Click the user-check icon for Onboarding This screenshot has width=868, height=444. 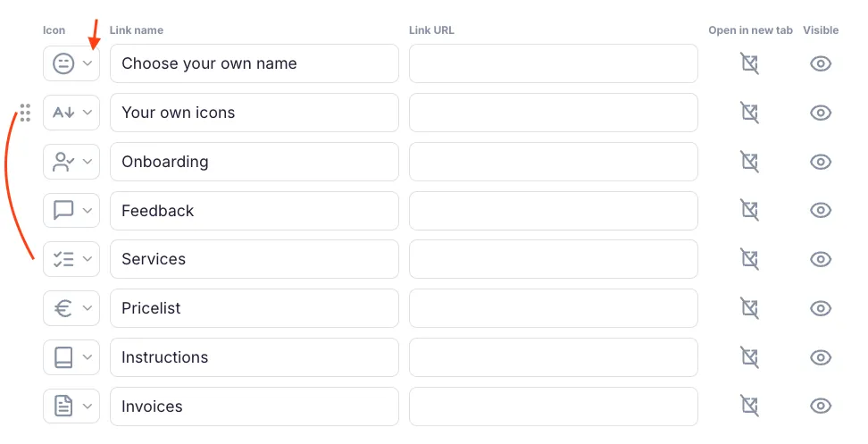(63, 162)
